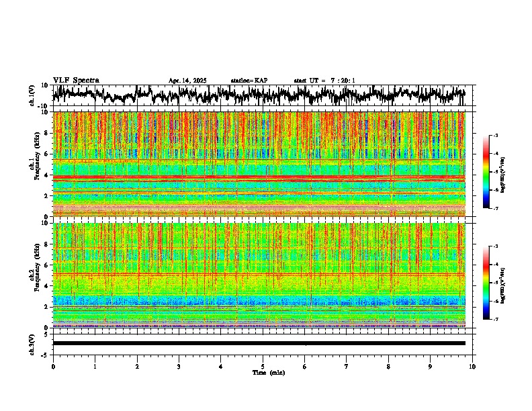Click the ch.1 voltage waveform trace panel
Screen dimensions: 532x411
click(262, 95)
